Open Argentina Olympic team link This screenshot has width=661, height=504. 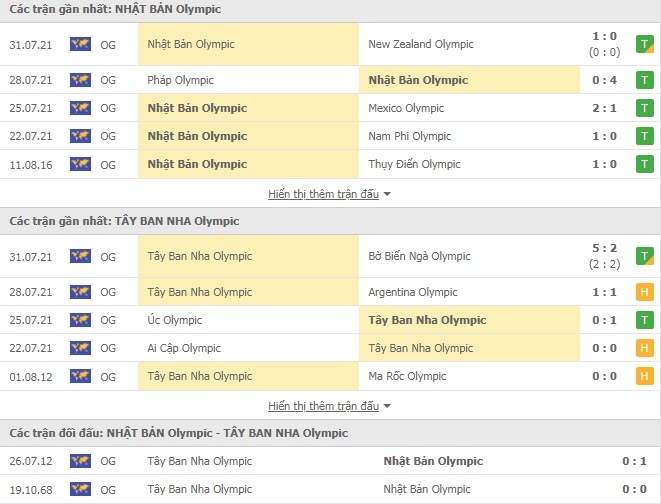pos(413,292)
